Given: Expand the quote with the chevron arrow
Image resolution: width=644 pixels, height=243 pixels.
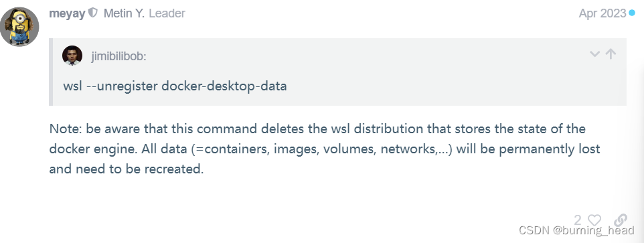Looking at the screenshot, I should coord(594,54).
